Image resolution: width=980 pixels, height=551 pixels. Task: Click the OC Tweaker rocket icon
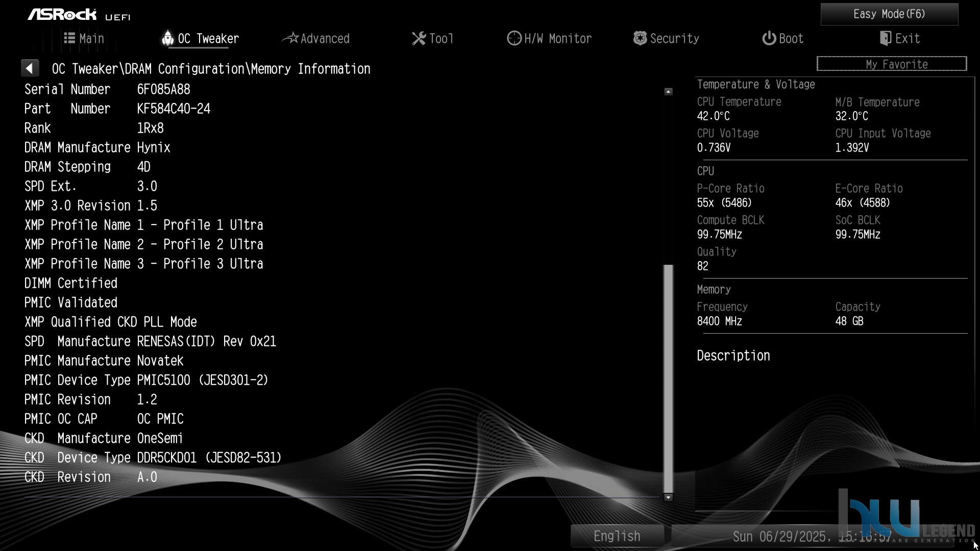coord(167,38)
